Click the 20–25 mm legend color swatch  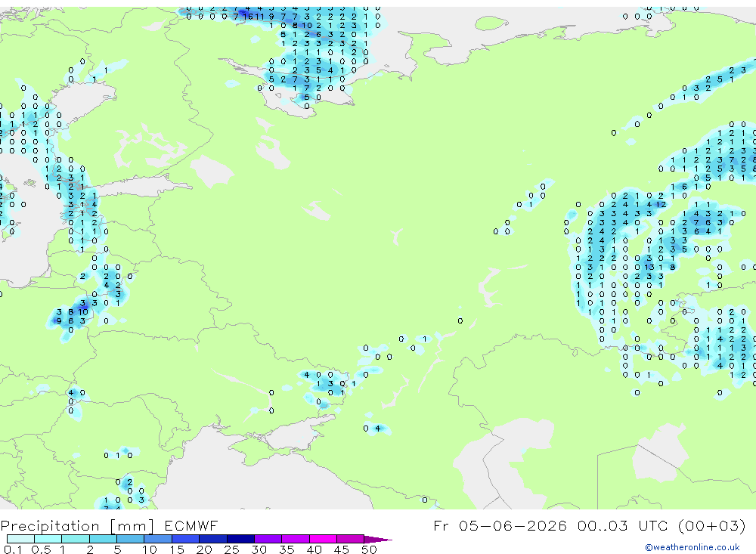point(213,539)
